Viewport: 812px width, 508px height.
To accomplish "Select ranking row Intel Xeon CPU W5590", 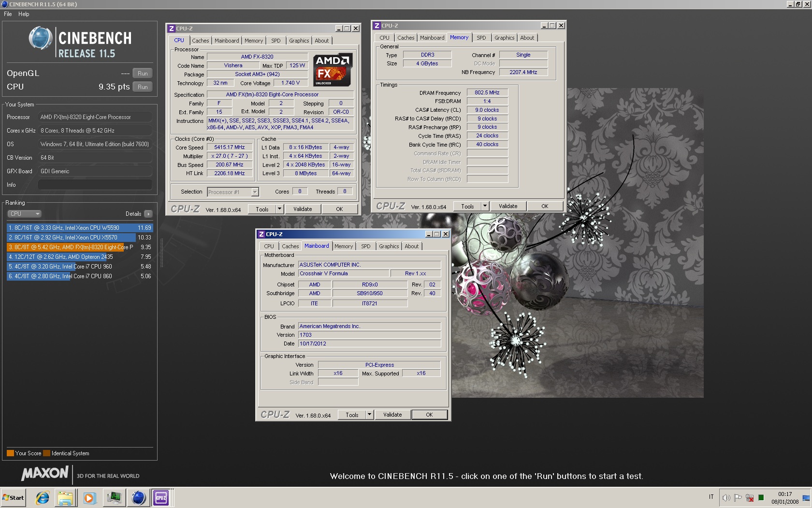I will [80, 228].
